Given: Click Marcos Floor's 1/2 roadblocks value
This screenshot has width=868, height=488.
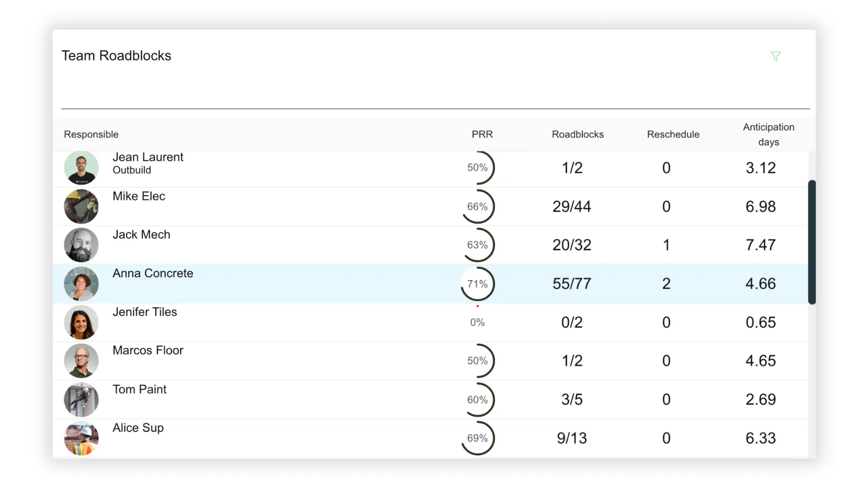Looking at the screenshot, I should [x=572, y=361].
